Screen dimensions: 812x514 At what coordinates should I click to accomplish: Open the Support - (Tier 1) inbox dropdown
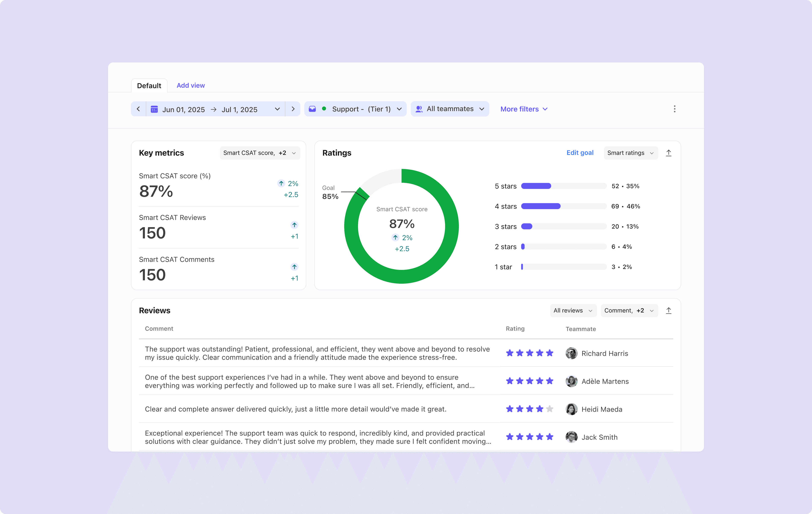click(x=361, y=109)
